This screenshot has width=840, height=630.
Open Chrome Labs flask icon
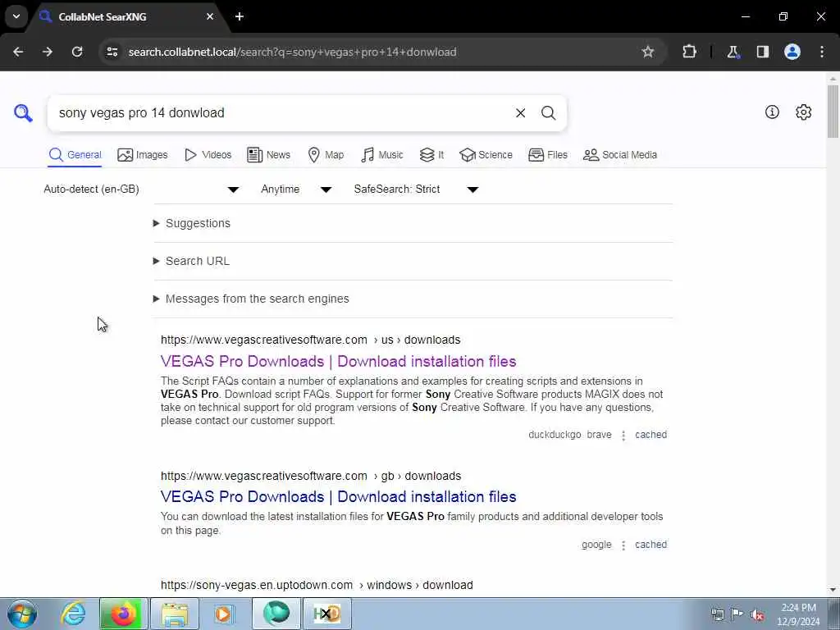733,52
